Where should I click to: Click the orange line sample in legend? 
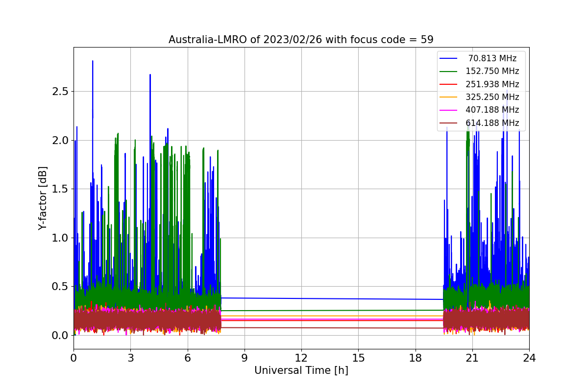tap(449, 98)
